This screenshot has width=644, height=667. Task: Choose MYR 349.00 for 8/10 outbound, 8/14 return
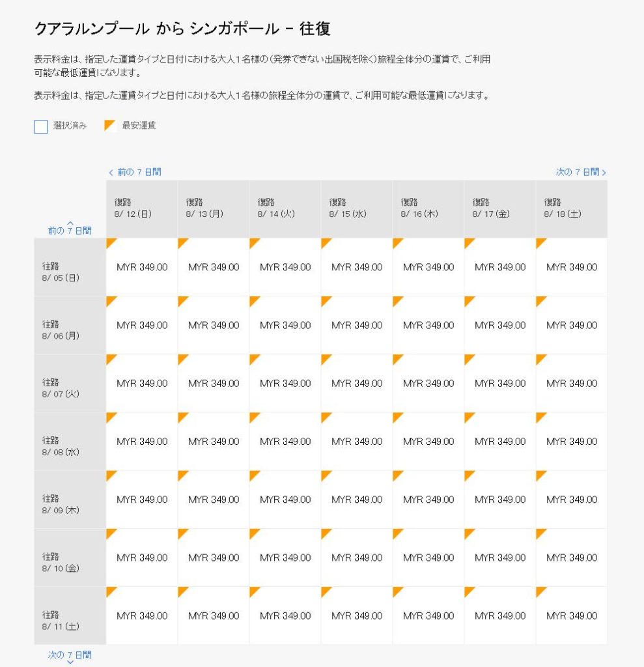[x=285, y=558]
